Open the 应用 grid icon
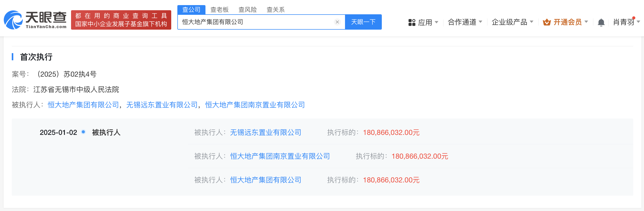Screen dimensions: 644x211 pyautogui.click(x=412, y=22)
